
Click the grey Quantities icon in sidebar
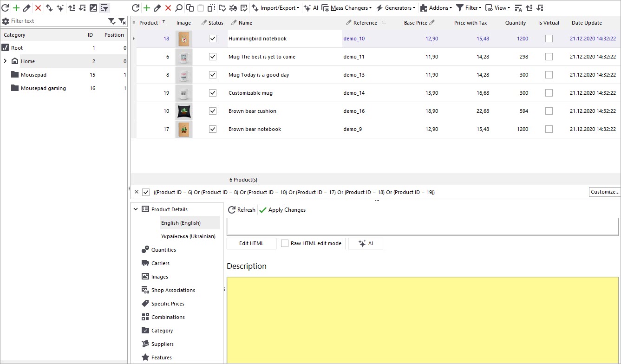point(145,250)
